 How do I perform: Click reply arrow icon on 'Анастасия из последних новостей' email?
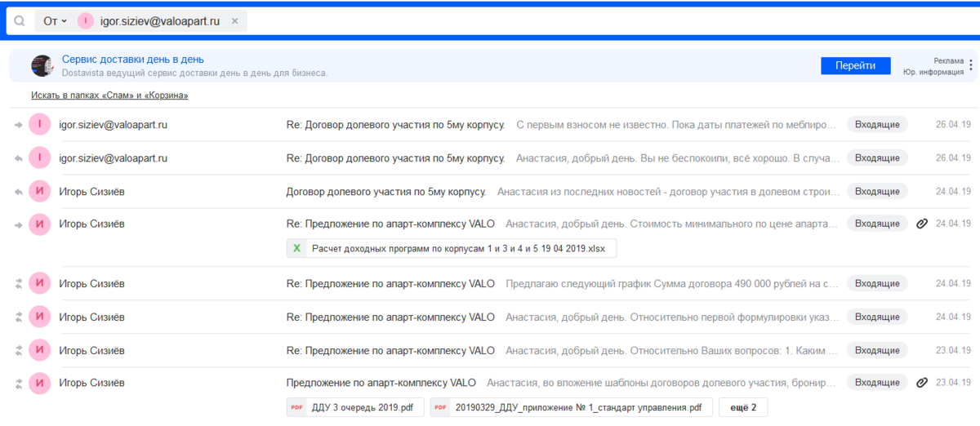point(19,192)
